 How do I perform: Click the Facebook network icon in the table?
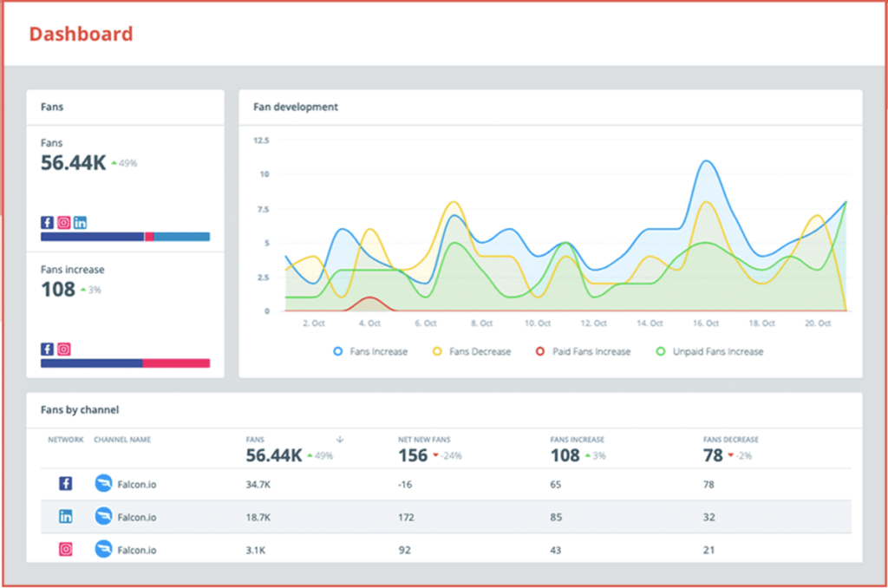(x=66, y=484)
